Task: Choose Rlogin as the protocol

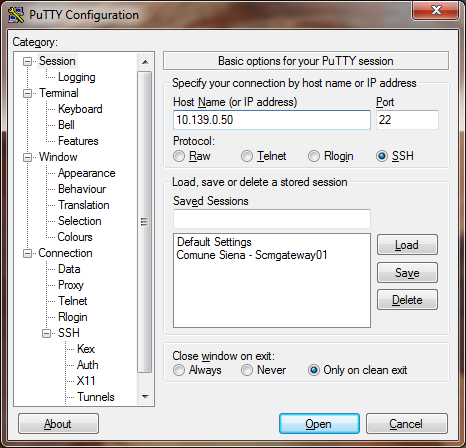Action: pos(314,156)
